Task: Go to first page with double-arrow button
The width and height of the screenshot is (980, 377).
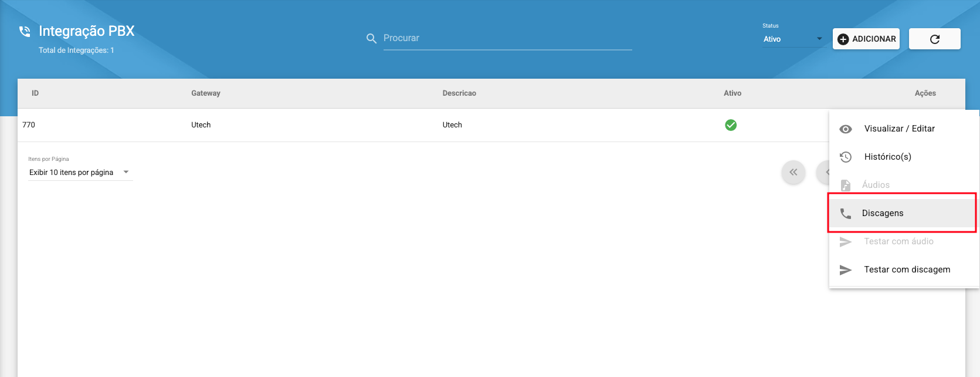Action: click(x=793, y=173)
